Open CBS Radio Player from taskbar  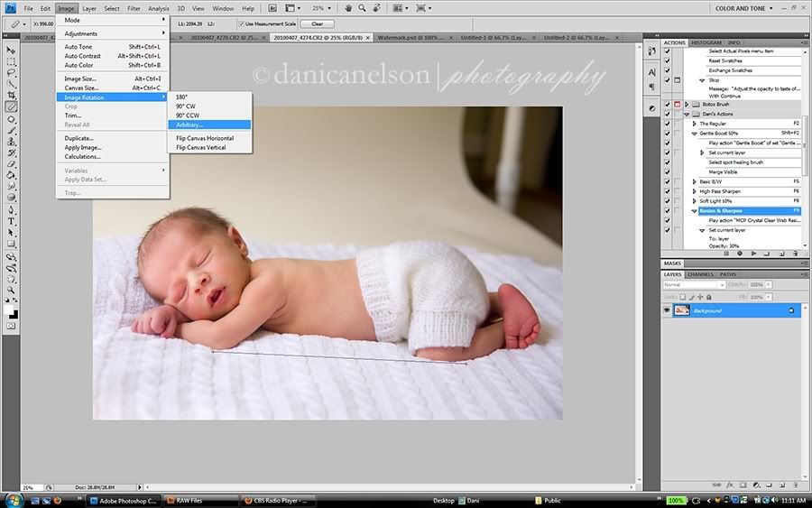pyautogui.click(x=279, y=501)
